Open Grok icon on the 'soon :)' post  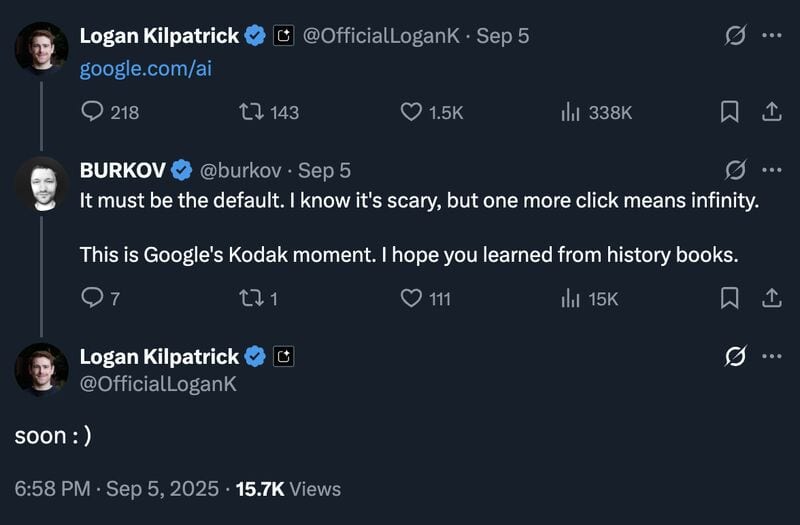pyautogui.click(x=735, y=356)
